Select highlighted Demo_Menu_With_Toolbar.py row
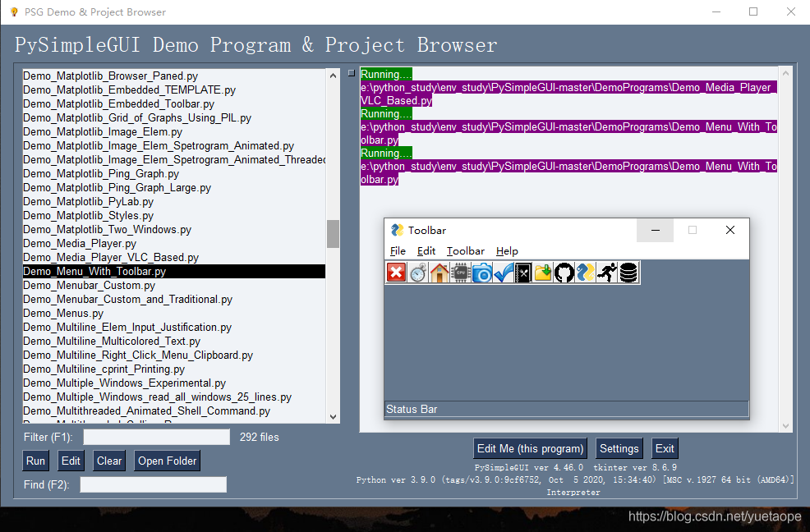Image resolution: width=810 pixels, height=532 pixels. [174, 271]
